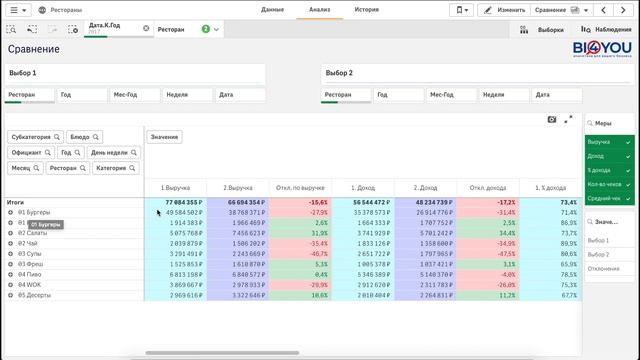
Task: Go to the next sheet arrow
Action: tap(623, 10)
